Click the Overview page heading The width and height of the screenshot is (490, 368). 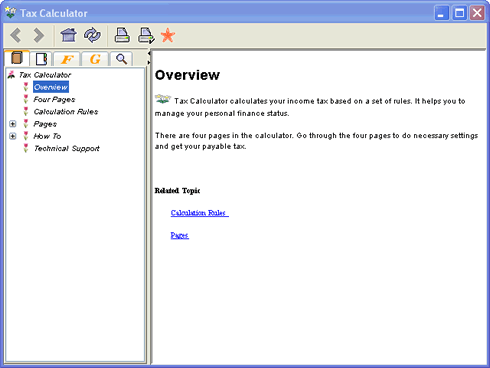187,75
